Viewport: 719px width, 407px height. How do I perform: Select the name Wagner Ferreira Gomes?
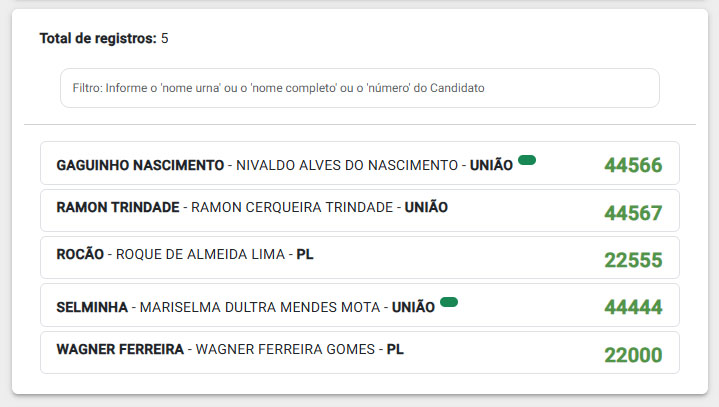pos(285,350)
